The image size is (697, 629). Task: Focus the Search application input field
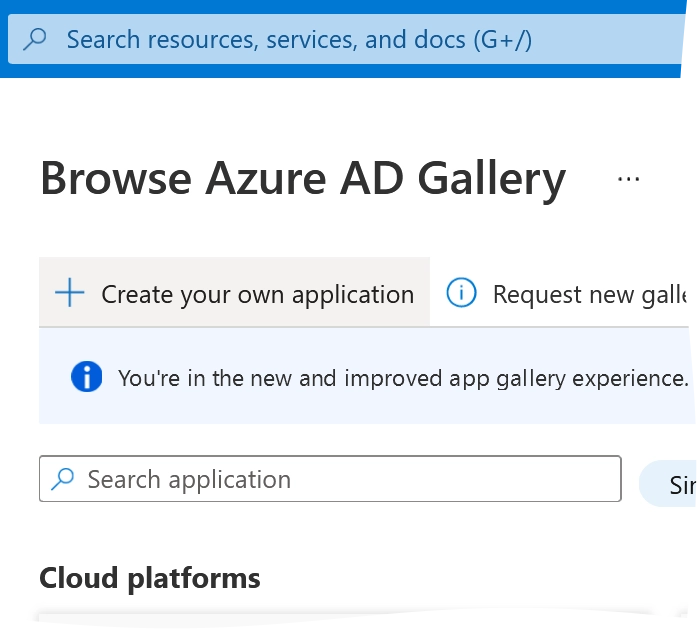pyautogui.click(x=330, y=479)
